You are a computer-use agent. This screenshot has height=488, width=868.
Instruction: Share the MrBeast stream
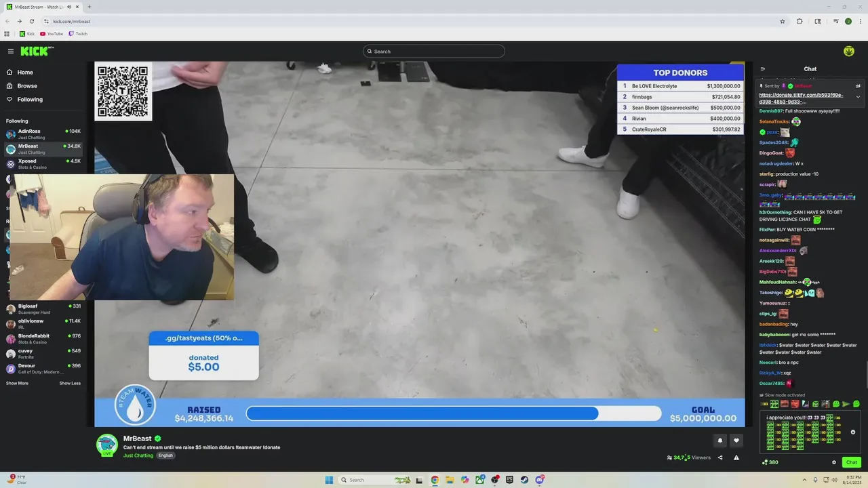(x=720, y=457)
